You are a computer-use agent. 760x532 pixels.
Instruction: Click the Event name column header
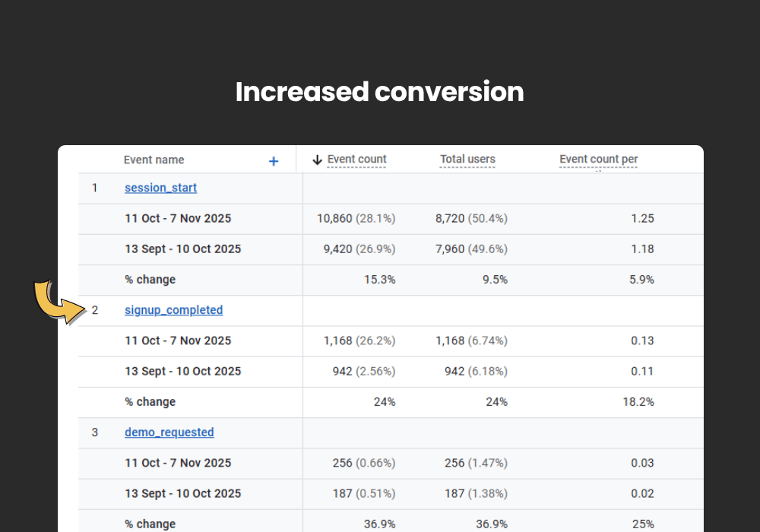154,160
